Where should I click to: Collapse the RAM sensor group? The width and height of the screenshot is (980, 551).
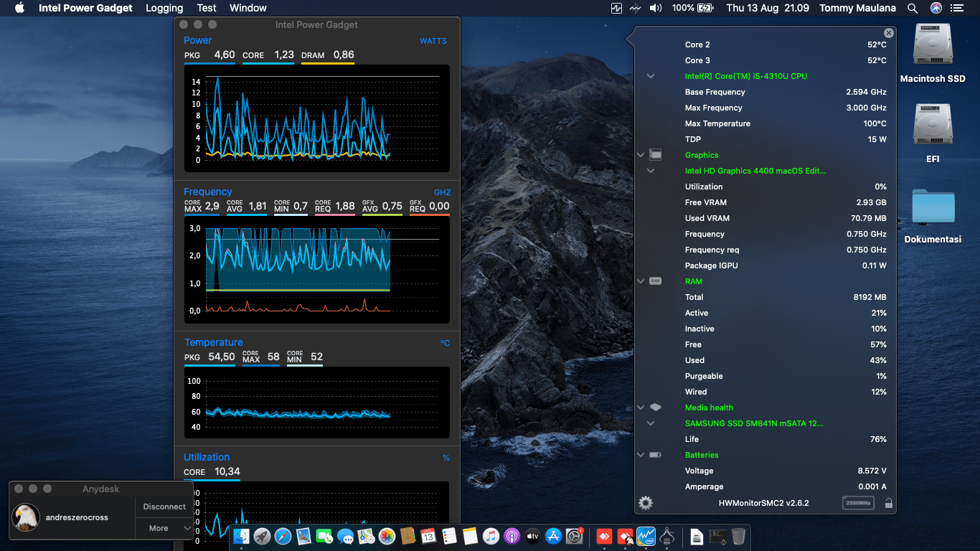click(x=641, y=281)
